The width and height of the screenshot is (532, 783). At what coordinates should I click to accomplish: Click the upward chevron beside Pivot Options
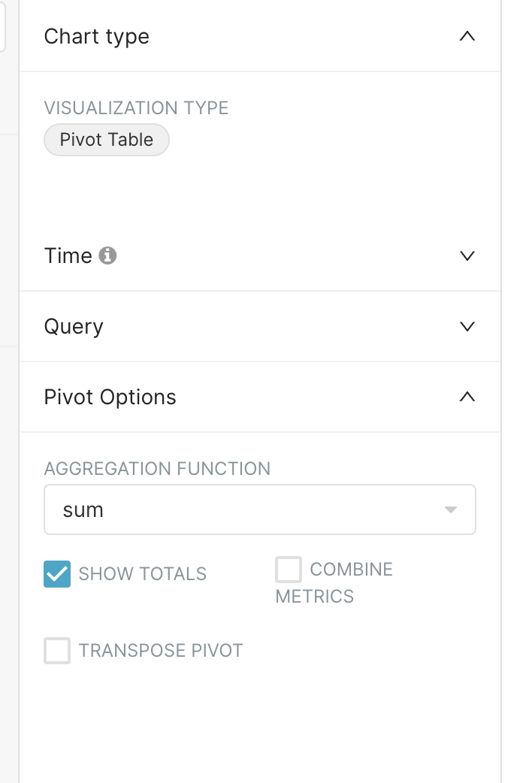(x=467, y=397)
